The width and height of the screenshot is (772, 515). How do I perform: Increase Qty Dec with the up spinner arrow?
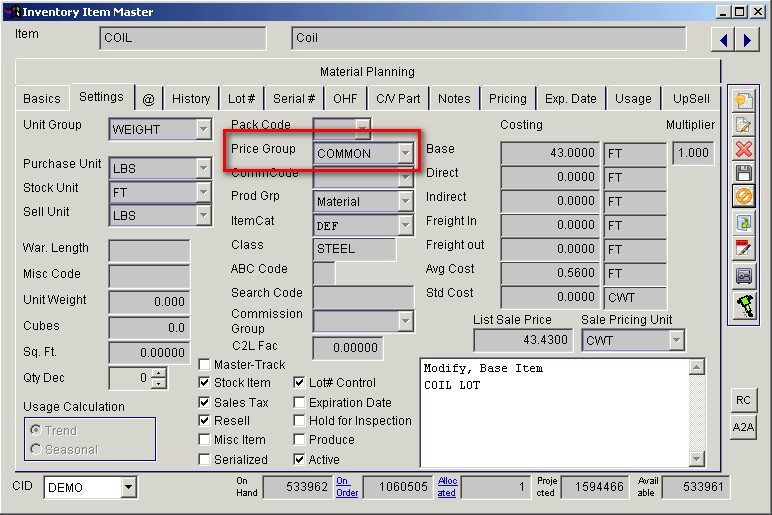click(158, 374)
